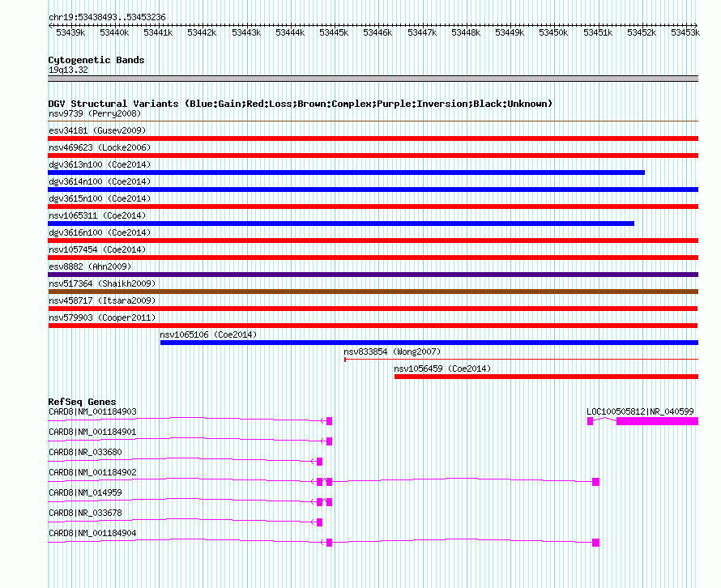Click the nsv1057454 (Coe2014) label
Screen dimensions: 721x588
coord(97,249)
